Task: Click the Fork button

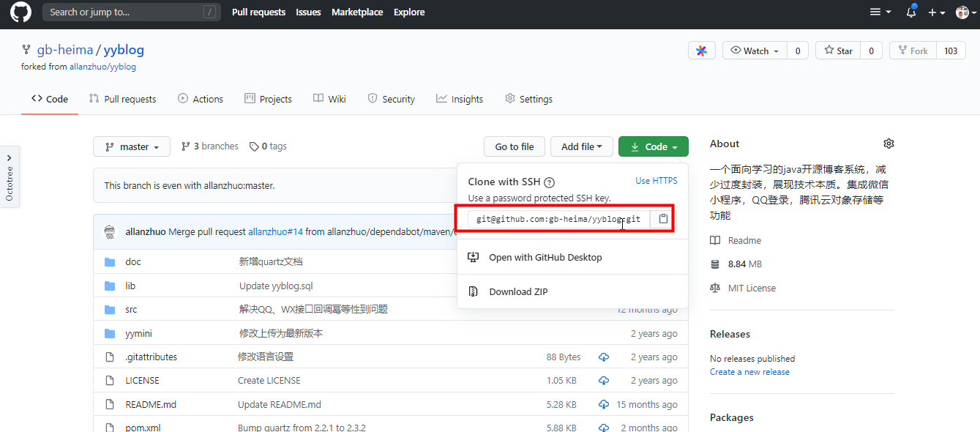Action: [913, 51]
